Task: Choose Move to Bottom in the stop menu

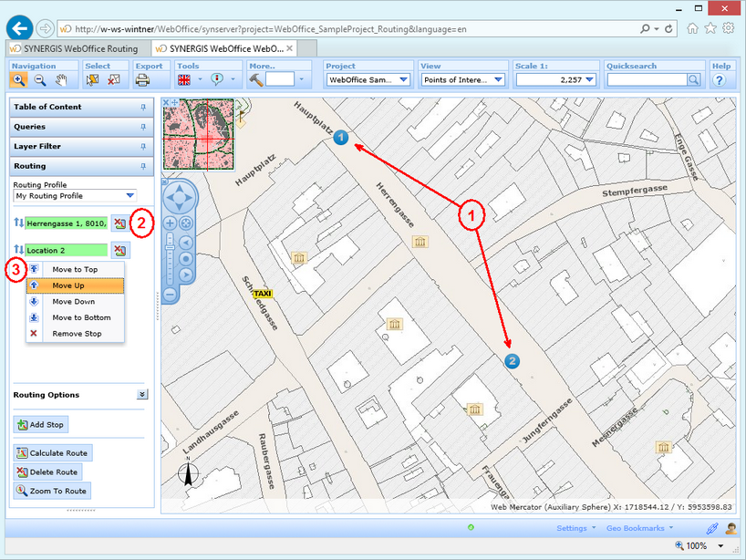Action: coord(83,317)
